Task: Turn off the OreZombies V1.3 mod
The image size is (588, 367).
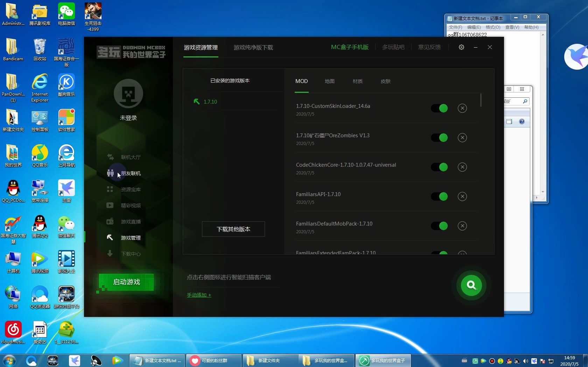Action: [439, 138]
